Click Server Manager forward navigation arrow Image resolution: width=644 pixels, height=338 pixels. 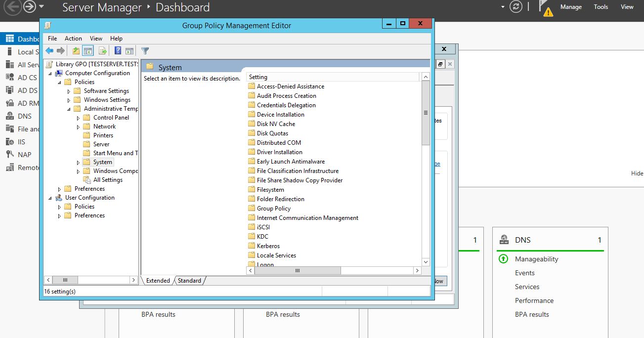tap(30, 7)
